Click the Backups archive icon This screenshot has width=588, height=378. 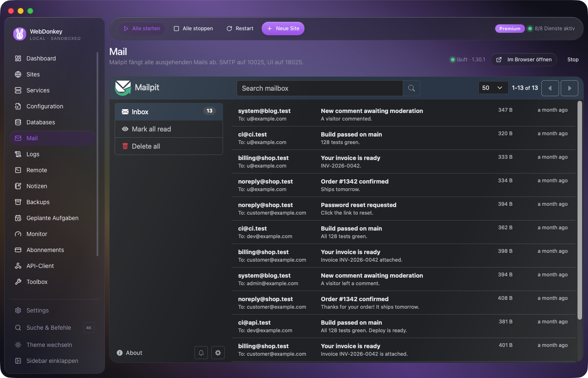pyautogui.click(x=18, y=202)
